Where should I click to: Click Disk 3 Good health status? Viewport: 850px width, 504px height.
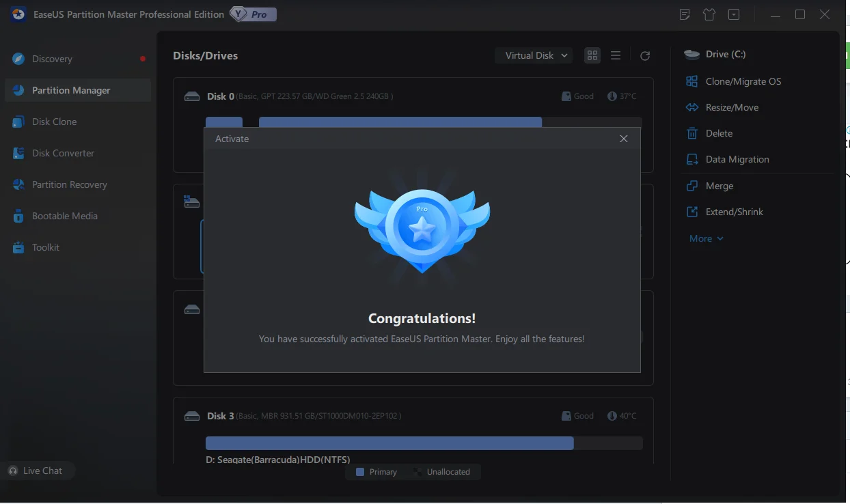tap(577, 415)
